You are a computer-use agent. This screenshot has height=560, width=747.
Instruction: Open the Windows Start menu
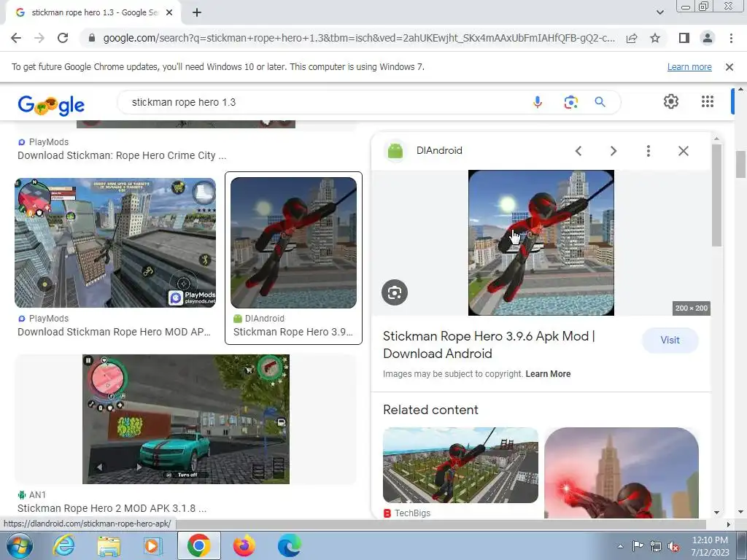tap(19, 545)
